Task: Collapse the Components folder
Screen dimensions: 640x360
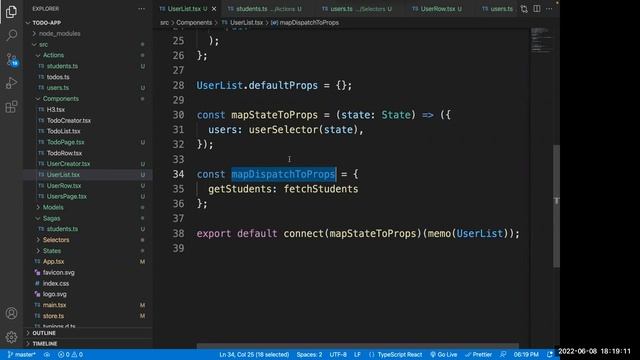Action: pos(60,99)
